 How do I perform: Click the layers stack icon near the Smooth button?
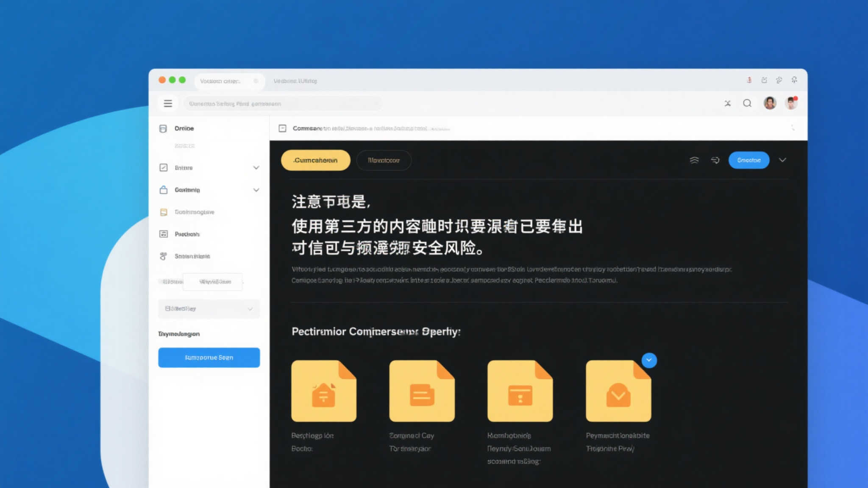coord(695,160)
